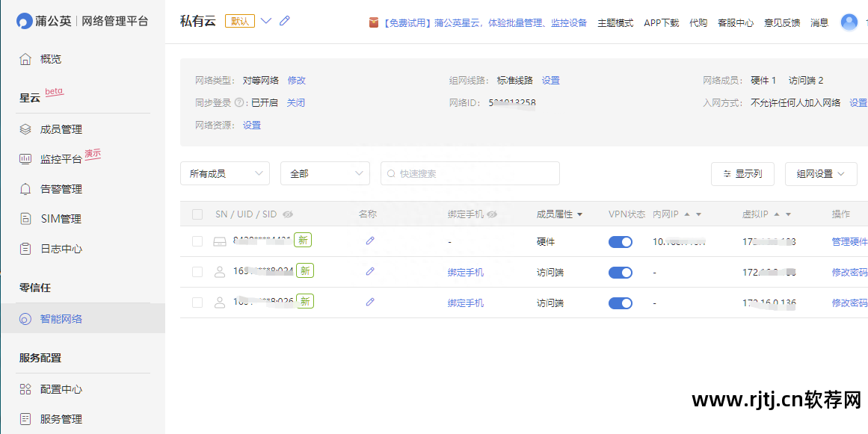The height and width of the screenshot is (434, 868).
Task: Disable the VPN switch for the hardware member
Action: click(621, 241)
